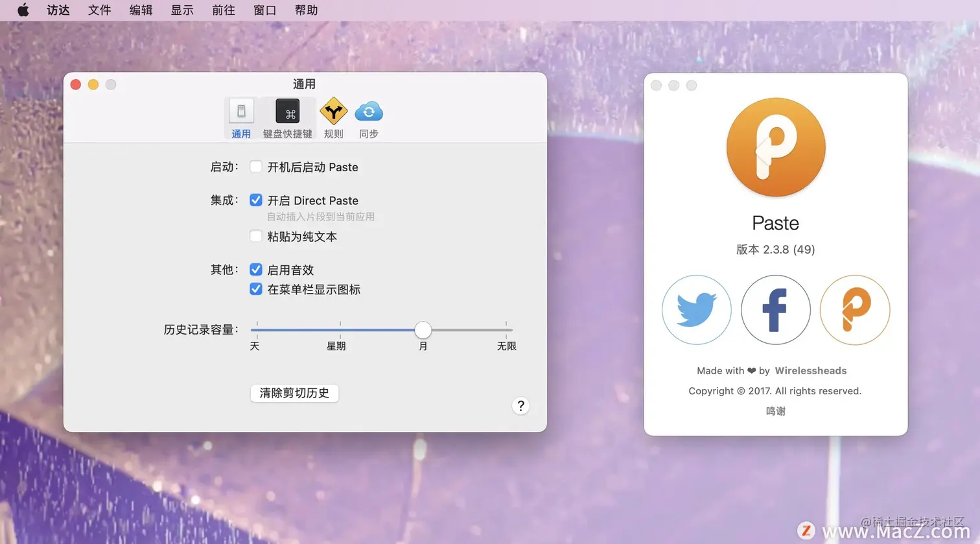Click the 自动插入片段到当前应用 description text

point(321,217)
